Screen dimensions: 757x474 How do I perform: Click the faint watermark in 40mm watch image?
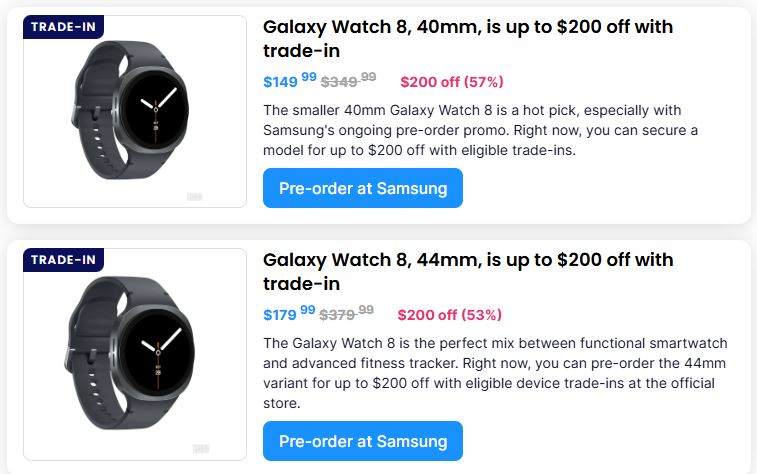click(194, 195)
